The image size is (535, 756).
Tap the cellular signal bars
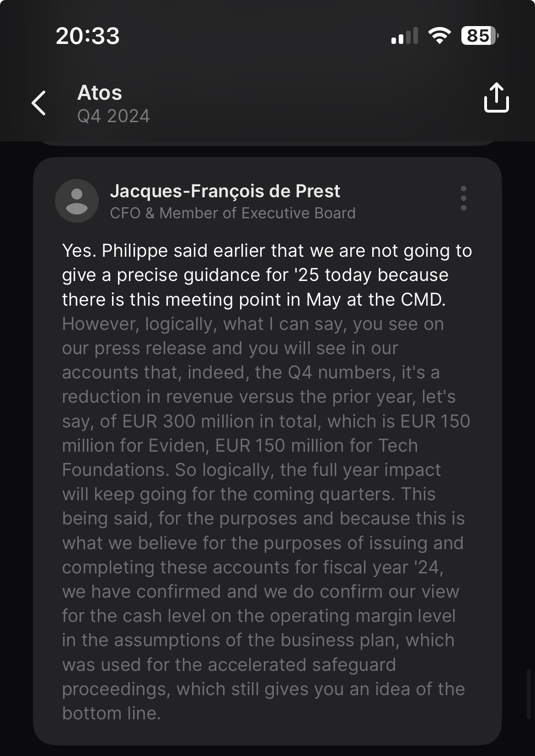tap(405, 36)
